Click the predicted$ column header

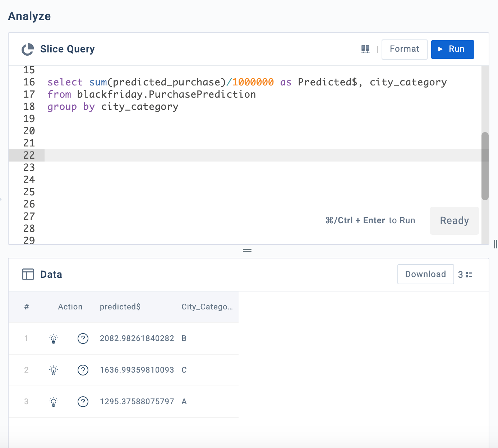(120, 307)
